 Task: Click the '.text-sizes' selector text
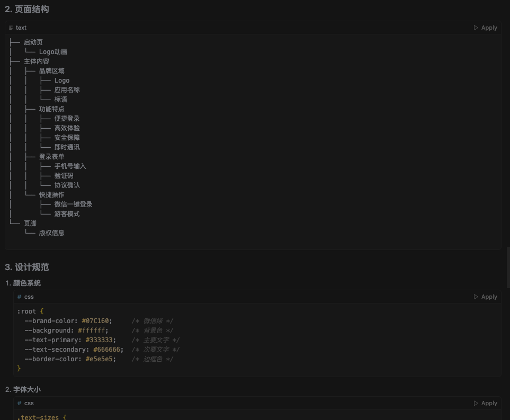(x=38, y=417)
